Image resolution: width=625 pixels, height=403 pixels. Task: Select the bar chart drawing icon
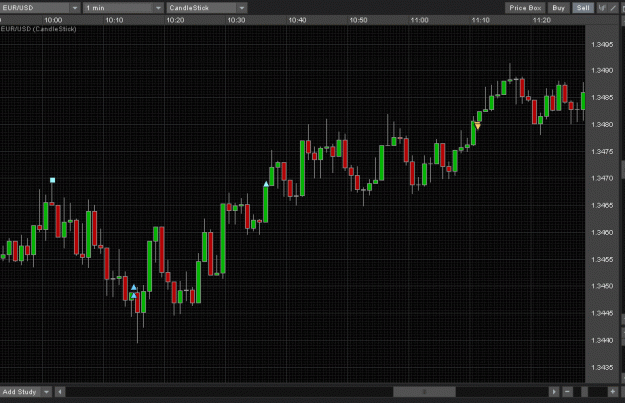(602, 8)
